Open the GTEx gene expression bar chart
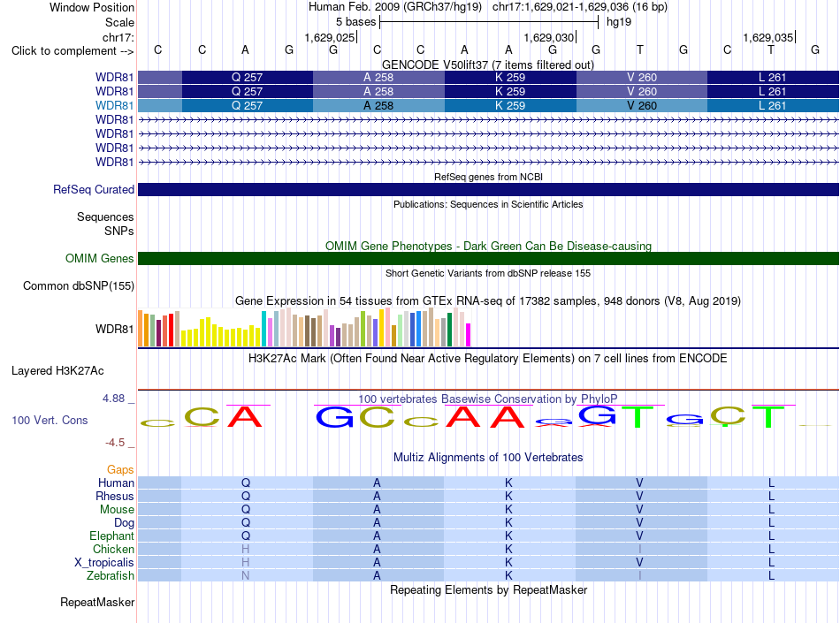 [x=304, y=328]
